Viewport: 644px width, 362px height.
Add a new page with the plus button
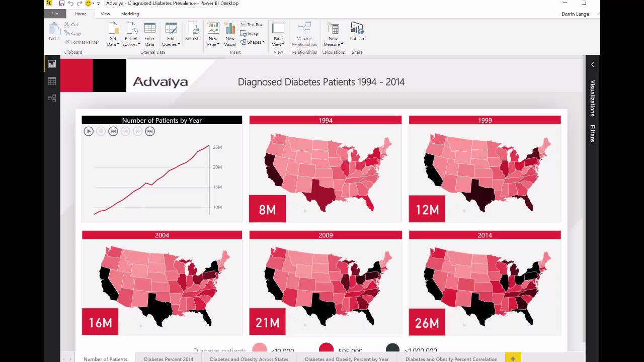[x=513, y=358]
